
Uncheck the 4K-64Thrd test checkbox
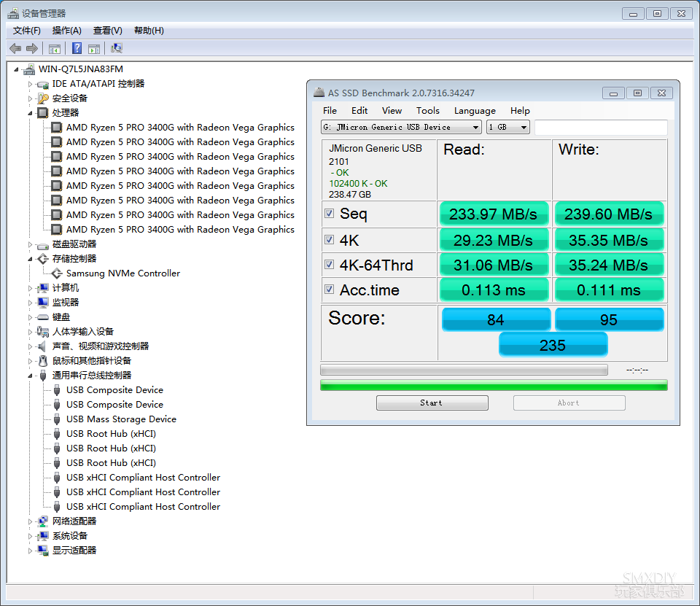(329, 265)
